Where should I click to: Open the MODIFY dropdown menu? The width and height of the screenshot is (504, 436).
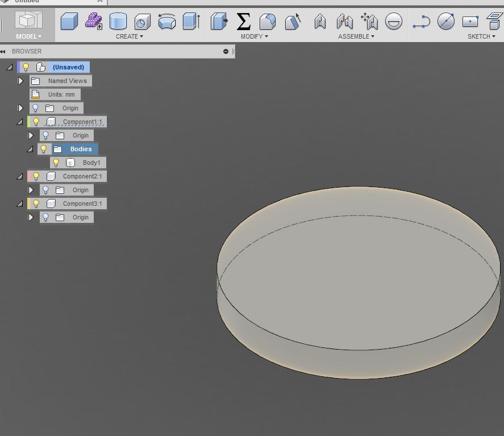(x=255, y=36)
